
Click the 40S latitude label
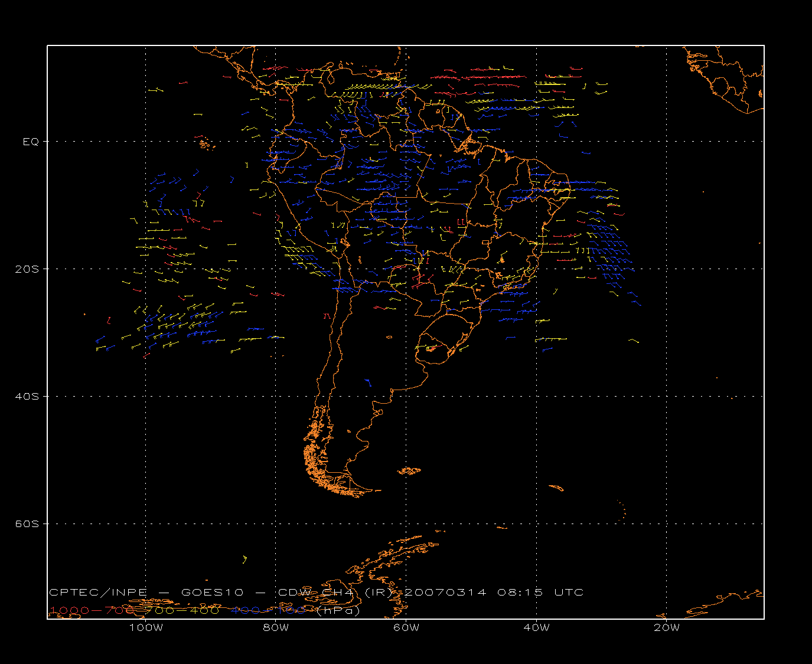27,397
